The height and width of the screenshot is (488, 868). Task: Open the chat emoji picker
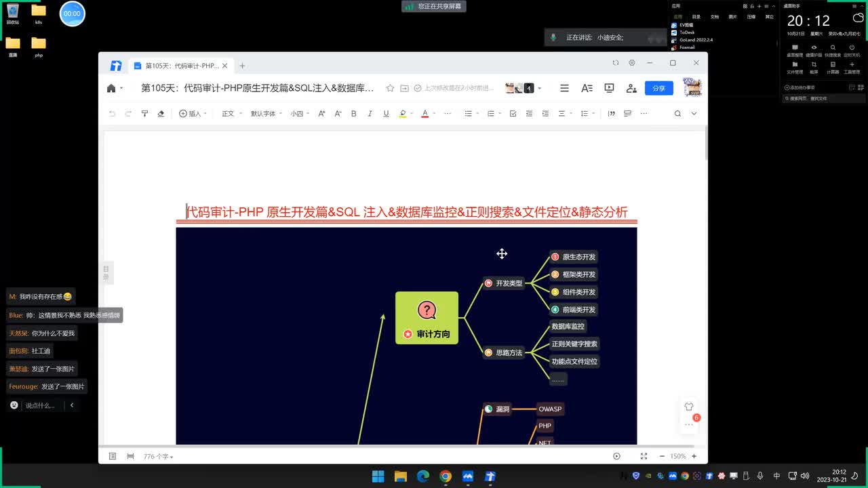tap(14, 405)
